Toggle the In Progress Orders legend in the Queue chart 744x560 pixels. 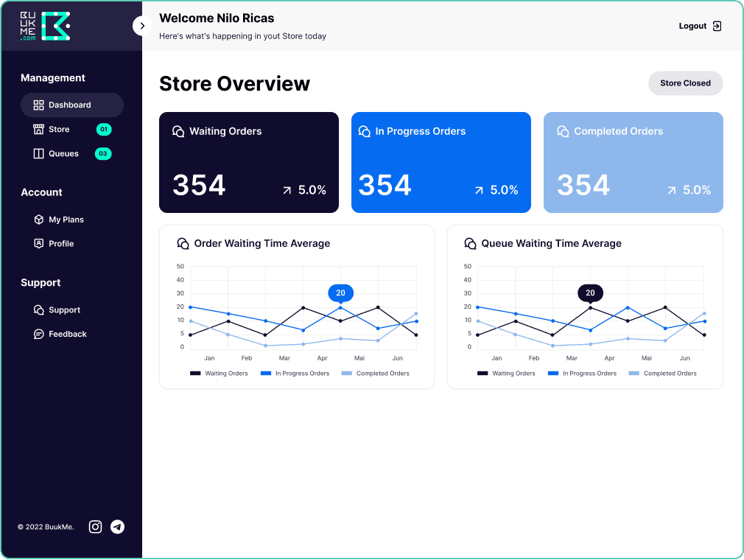(x=582, y=374)
